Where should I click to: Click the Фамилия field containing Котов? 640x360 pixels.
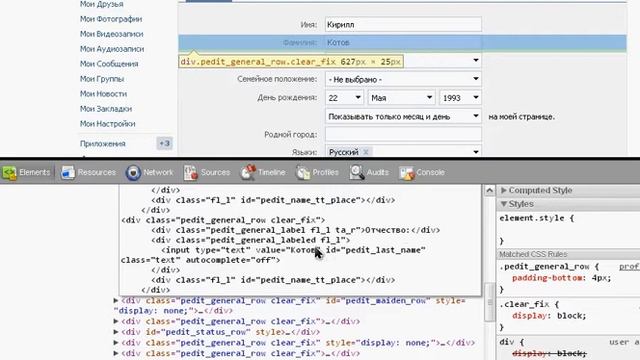coord(403,43)
